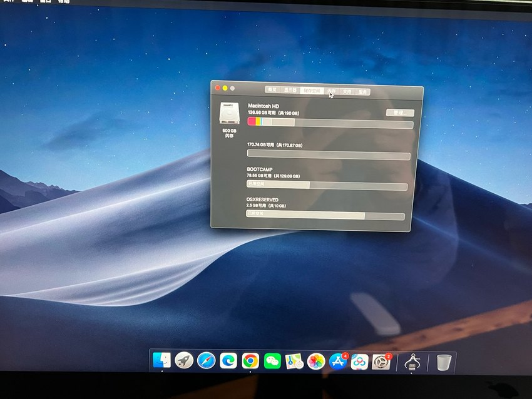The width and height of the screenshot is (532, 399).
Task: Minimize the window with yellow button
Action: 225,88
